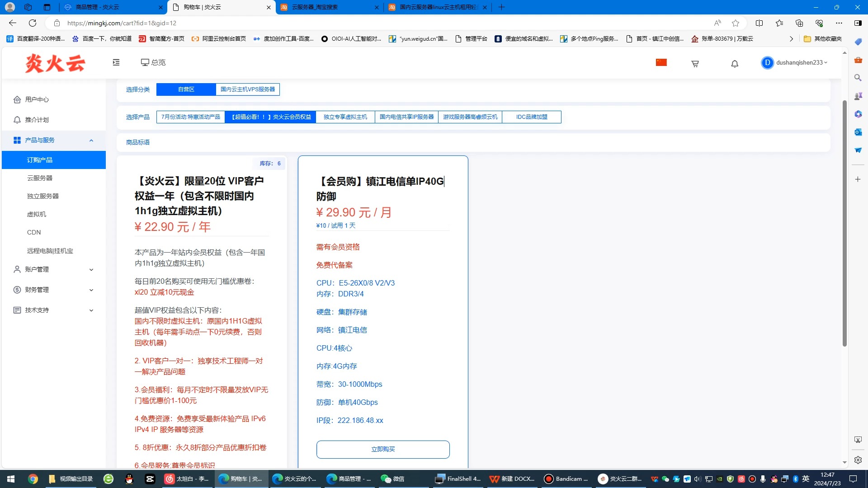Select 订购产品 in the sidebar
Image resolution: width=868 pixels, height=488 pixels.
pos(54,160)
